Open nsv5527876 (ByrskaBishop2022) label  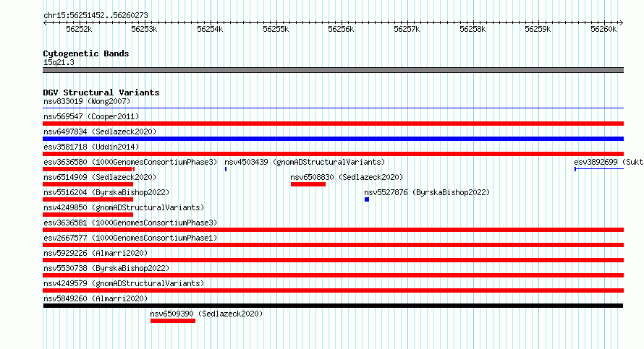coord(427,192)
